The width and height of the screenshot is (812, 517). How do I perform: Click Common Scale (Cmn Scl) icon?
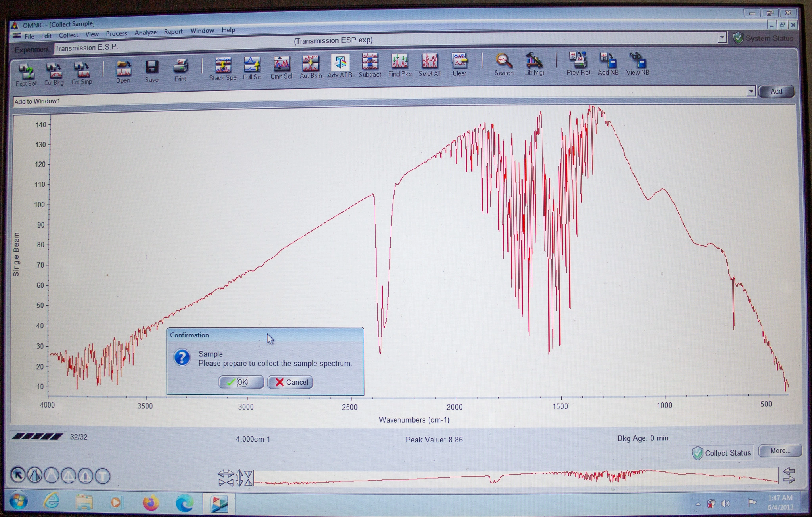pos(281,67)
